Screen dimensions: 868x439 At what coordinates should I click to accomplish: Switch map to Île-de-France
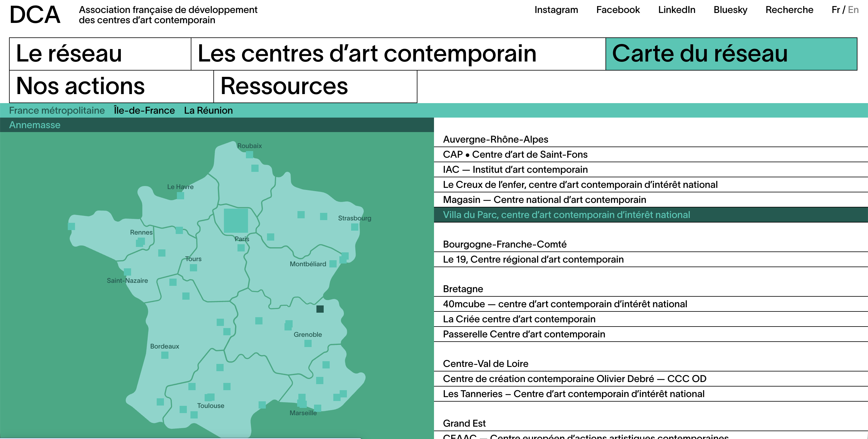(x=144, y=111)
